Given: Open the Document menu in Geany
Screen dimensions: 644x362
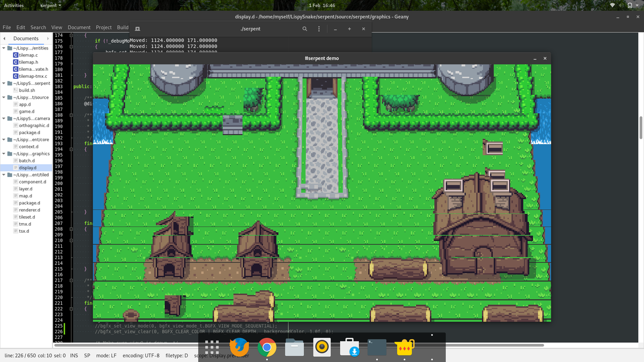Looking at the screenshot, I should (79, 27).
